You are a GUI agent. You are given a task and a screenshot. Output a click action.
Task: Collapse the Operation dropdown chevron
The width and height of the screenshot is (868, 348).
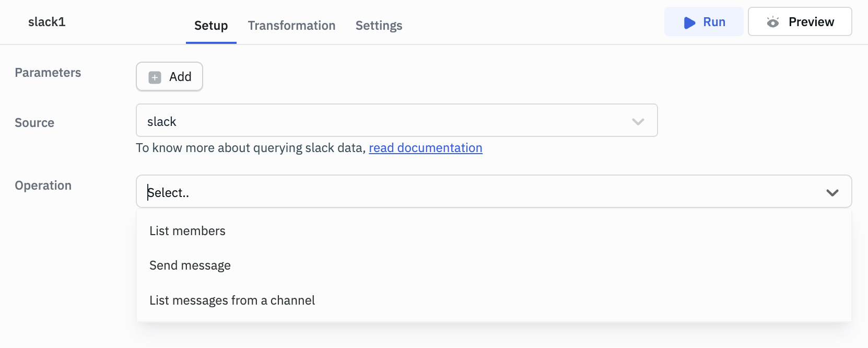(x=832, y=192)
